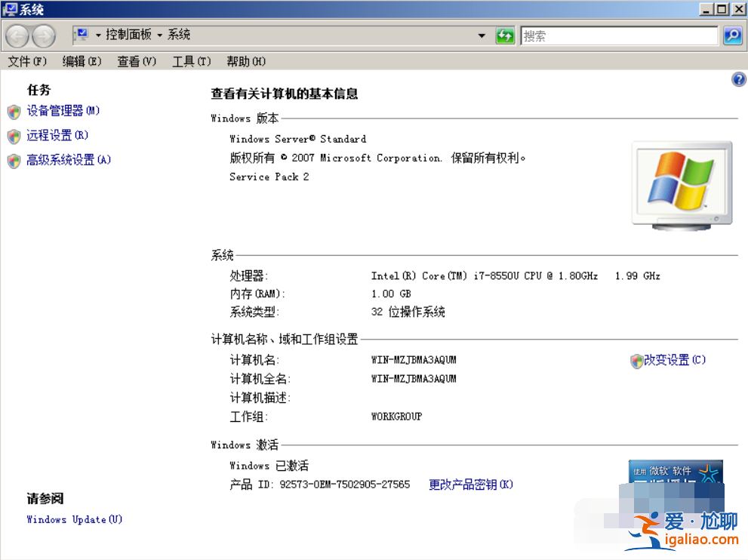
Task: Refresh the page with the green refresh icon
Action: click(505, 35)
